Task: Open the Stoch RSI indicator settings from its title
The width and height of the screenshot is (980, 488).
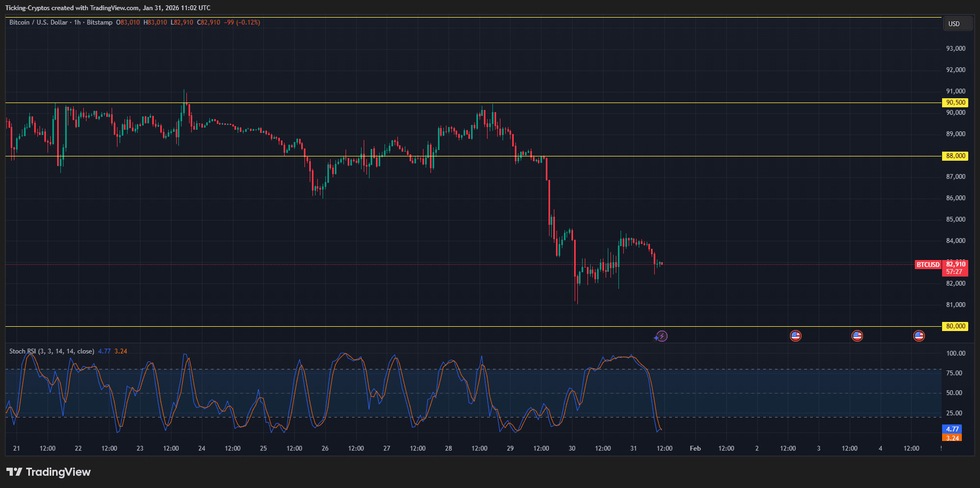Action: [x=51, y=351]
